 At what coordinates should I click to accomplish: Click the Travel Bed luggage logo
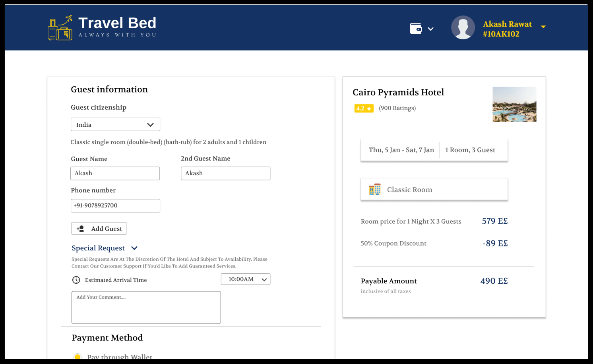tap(60, 28)
